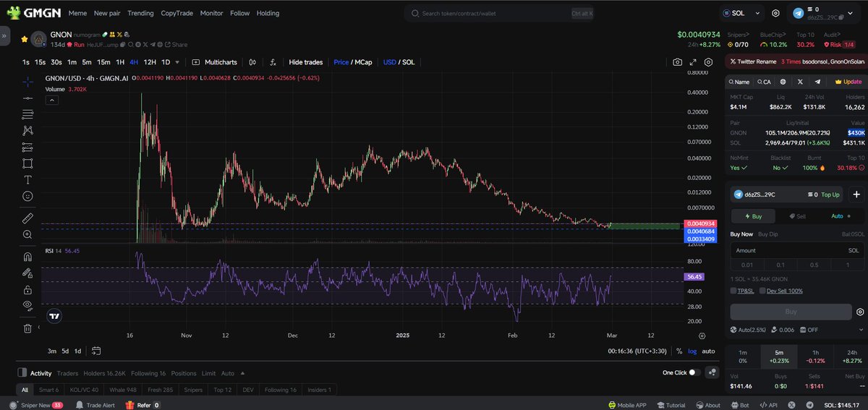Open the timeframe dropdown after 1D
868x410 pixels.
177,62
